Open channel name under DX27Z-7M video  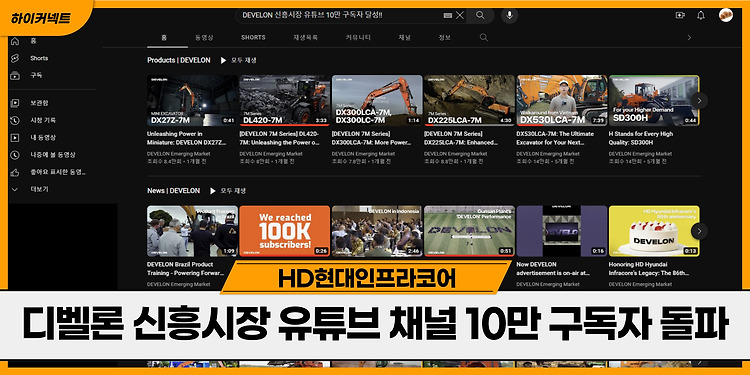(x=179, y=154)
